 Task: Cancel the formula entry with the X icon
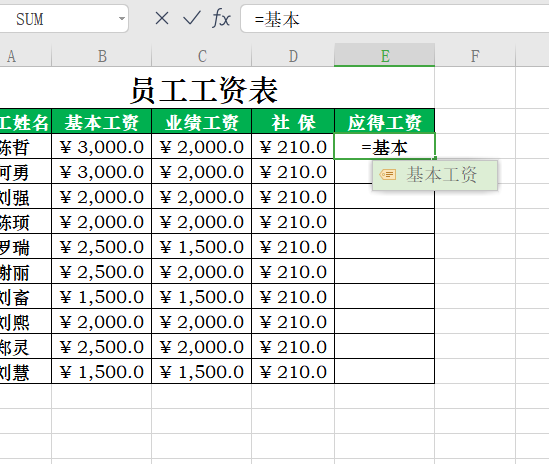[x=162, y=18]
